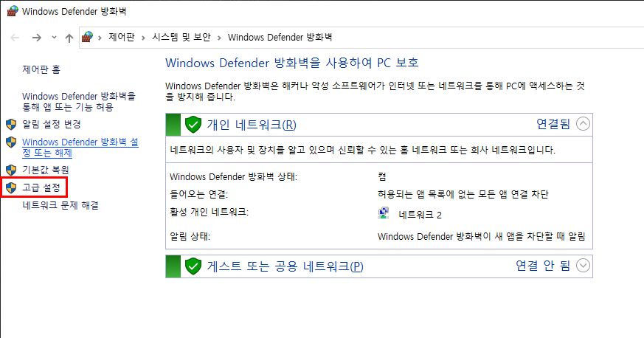
Task: Click 개인 네트워크(R) heading
Action: (x=252, y=125)
